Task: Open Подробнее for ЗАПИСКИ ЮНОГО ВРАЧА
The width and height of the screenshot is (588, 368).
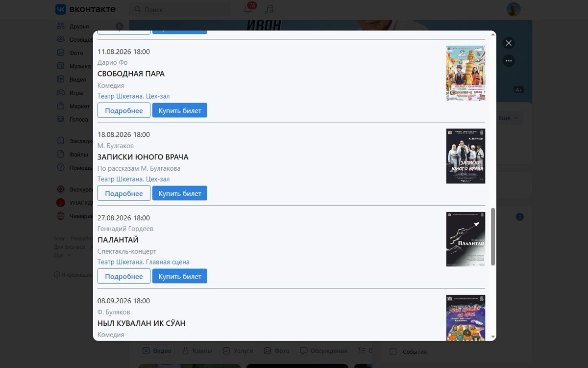Action: pyautogui.click(x=124, y=193)
